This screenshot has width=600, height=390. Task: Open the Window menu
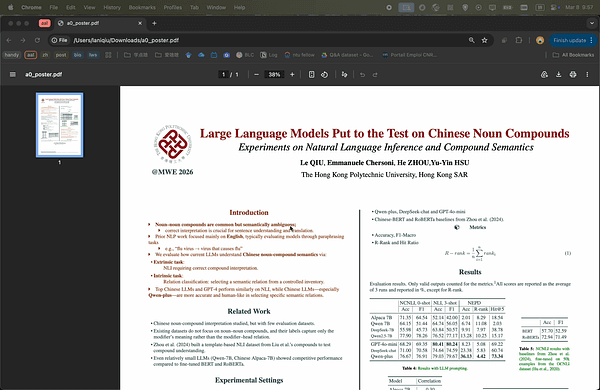(x=216, y=7)
